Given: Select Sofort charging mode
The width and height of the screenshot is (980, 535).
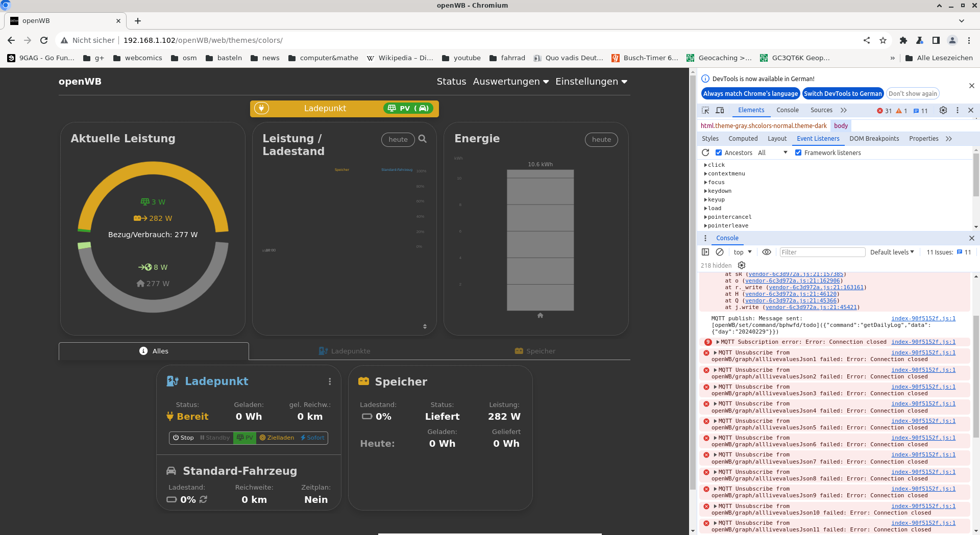Looking at the screenshot, I should pos(312,438).
